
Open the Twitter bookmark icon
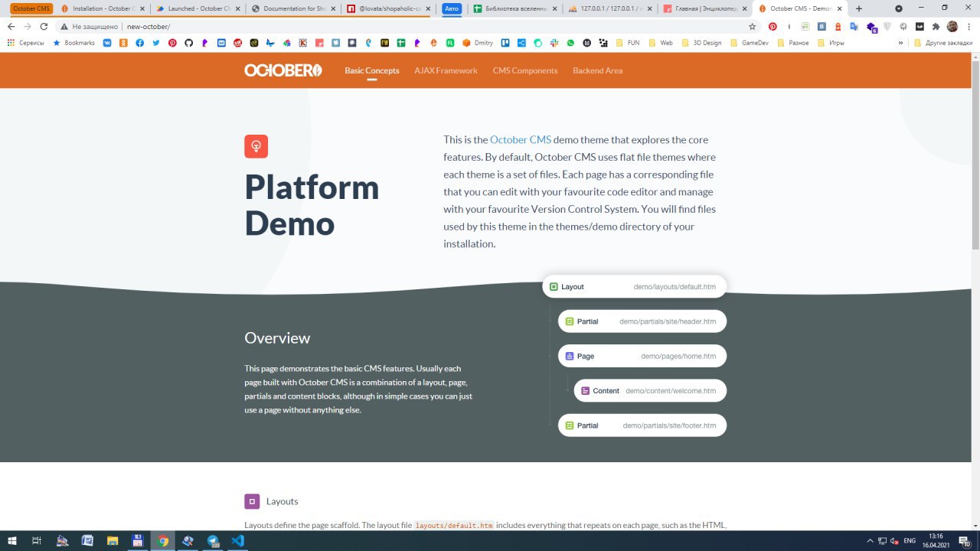click(156, 43)
